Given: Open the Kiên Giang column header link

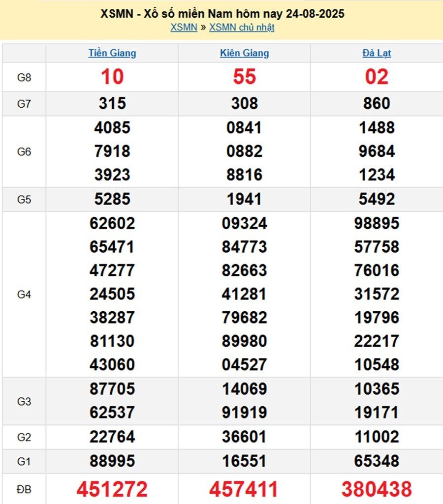Looking at the screenshot, I should 244,53.
